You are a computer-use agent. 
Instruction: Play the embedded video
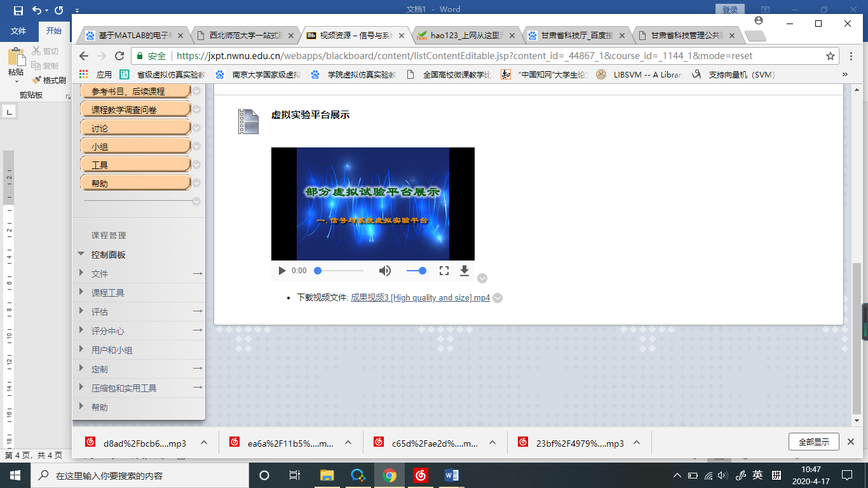tap(282, 271)
